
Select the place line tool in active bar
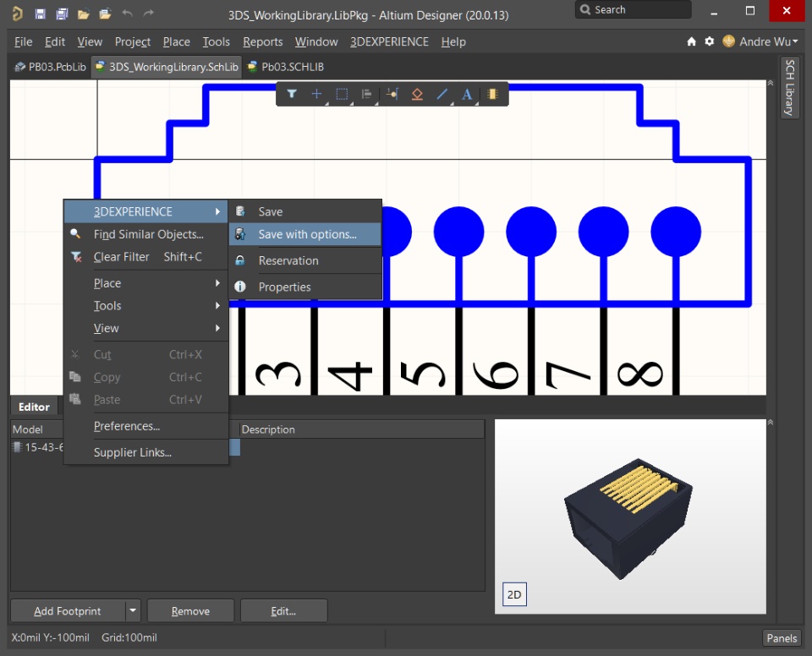point(442,94)
